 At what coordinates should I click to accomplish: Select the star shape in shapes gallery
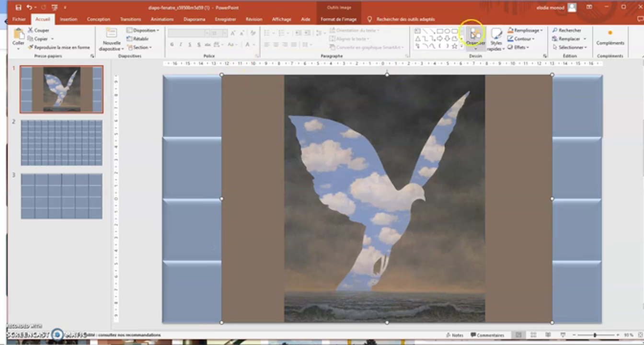click(454, 46)
